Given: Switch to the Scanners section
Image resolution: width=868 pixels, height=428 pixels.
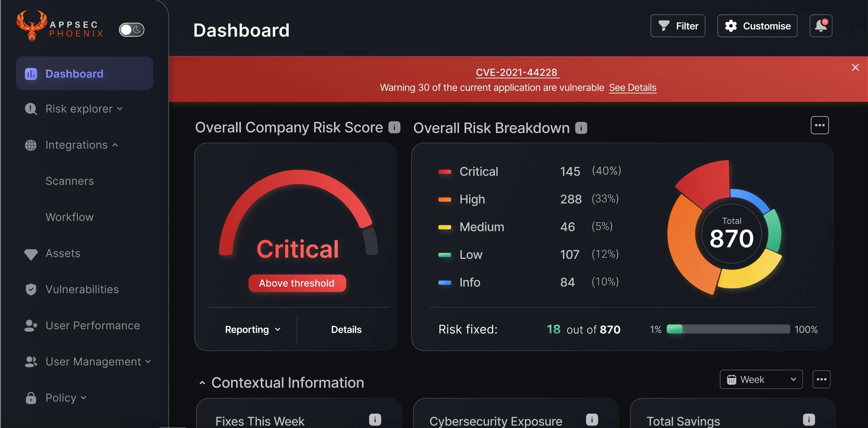Looking at the screenshot, I should coord(69,181).
